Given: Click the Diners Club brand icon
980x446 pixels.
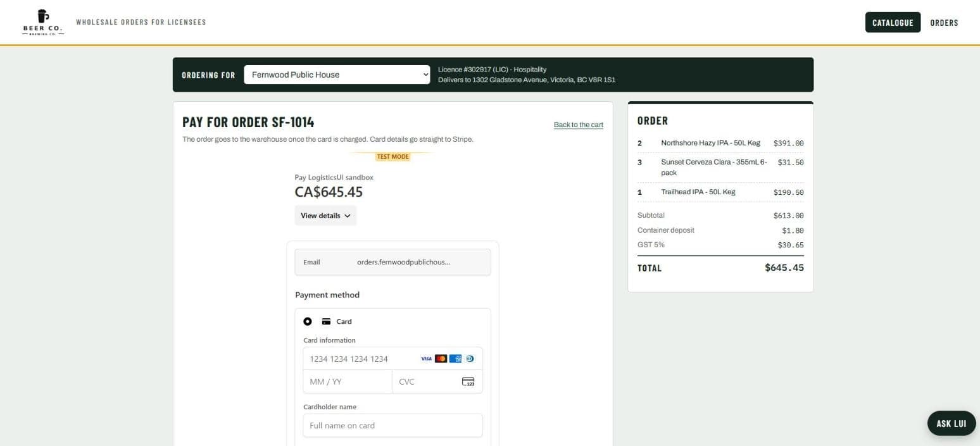Looking at the screenshot, I should tap(470, 359).
